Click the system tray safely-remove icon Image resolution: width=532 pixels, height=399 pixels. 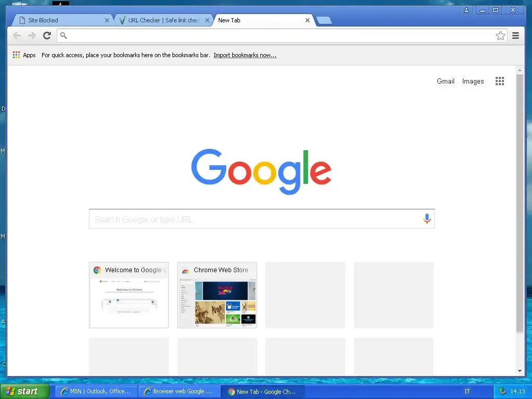(x=502, y=391)
